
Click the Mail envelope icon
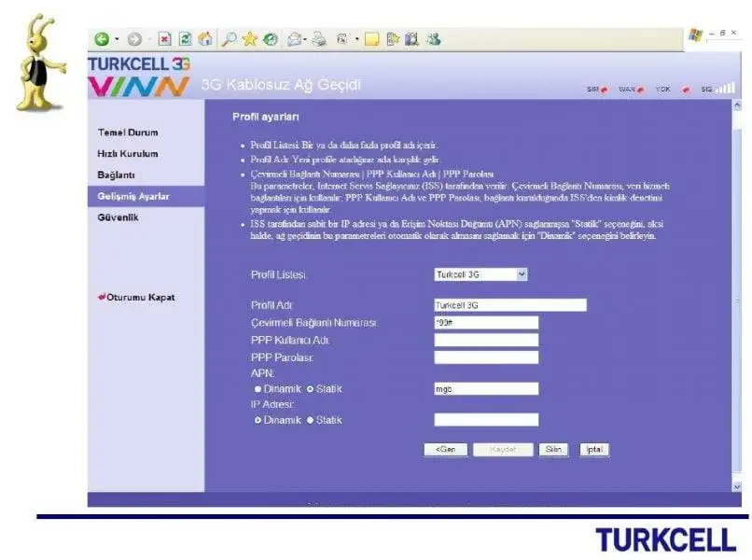pyautogui.click(x=294, y=39)
